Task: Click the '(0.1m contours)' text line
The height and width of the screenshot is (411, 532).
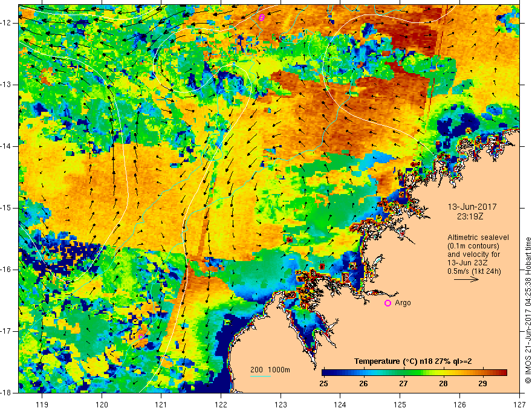Action: pyautogui.click(x=473, y=246)
